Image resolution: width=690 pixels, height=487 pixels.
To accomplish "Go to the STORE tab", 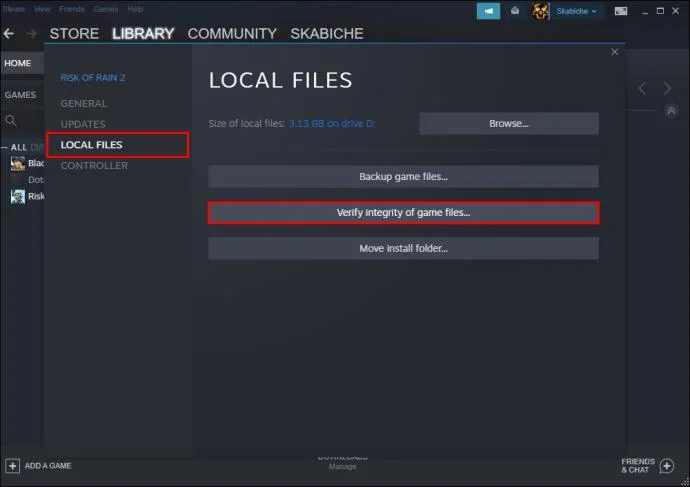I will point(74,33).
